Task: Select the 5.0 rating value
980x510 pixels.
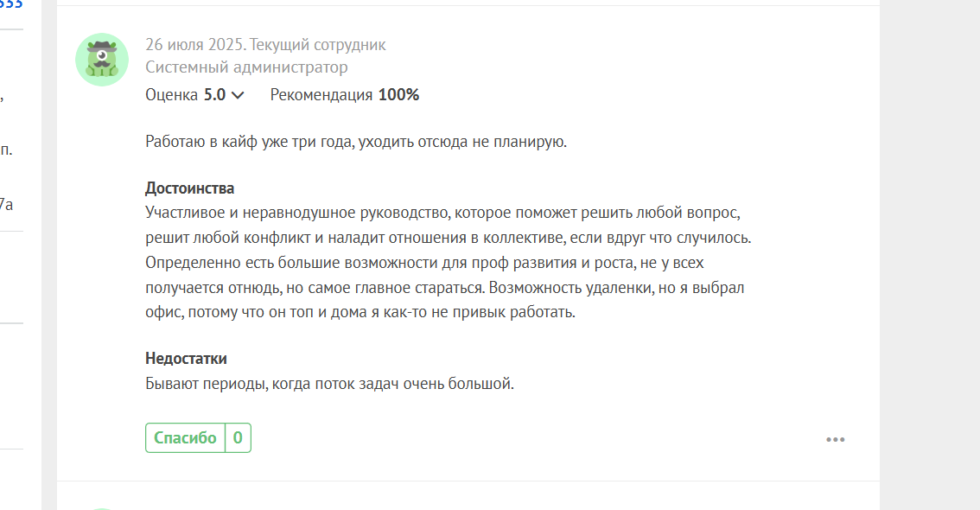Action: (x=214, y=95)
